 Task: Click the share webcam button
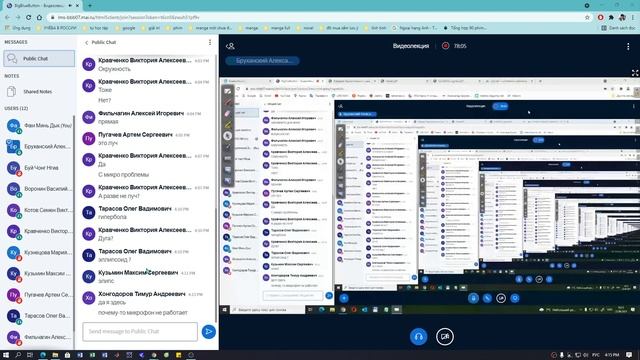click(444, 337)
